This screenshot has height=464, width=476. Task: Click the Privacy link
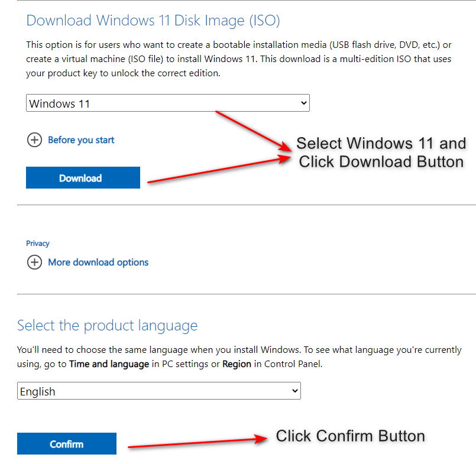click(38, 244)
